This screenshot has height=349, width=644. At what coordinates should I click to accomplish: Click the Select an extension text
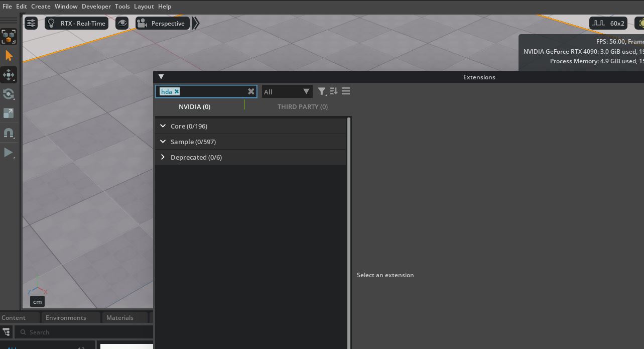click(x=385, y=275)
